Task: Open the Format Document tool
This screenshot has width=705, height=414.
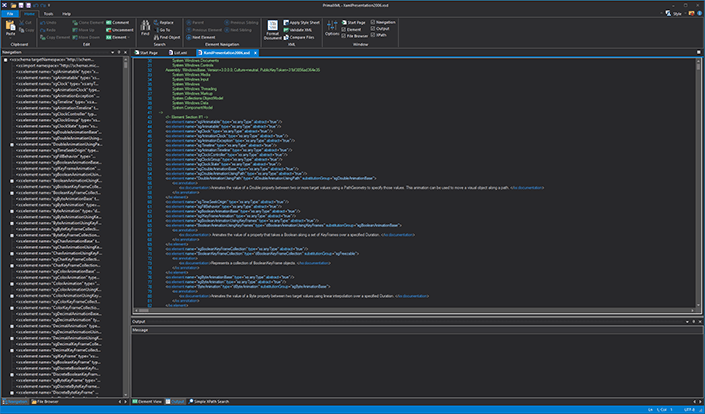Action: coord(272,30)
